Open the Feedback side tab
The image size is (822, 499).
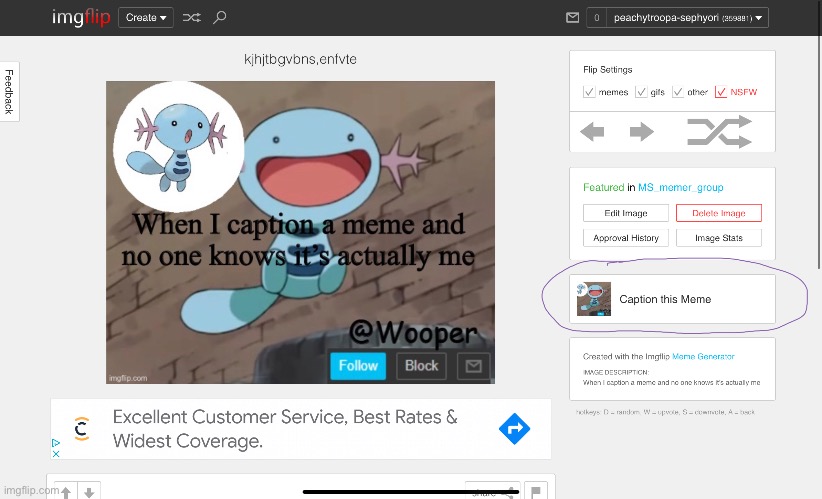(9, 92)
